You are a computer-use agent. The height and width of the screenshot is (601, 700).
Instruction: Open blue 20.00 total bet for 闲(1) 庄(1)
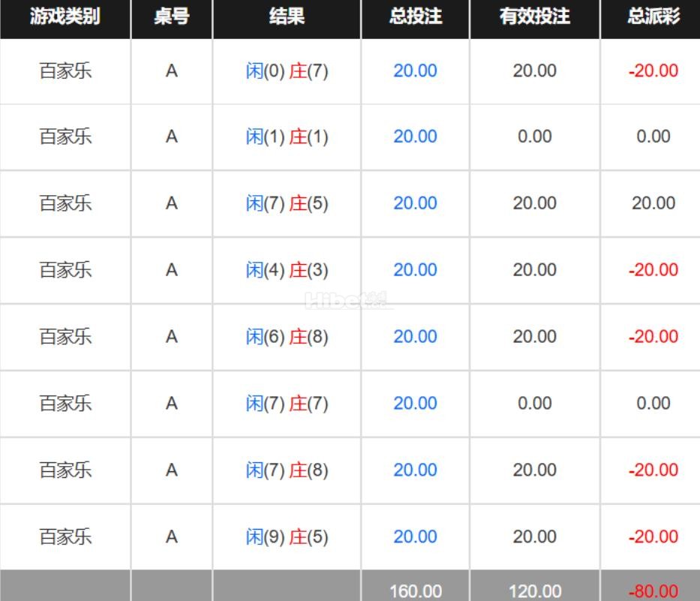tap(415, 137)
